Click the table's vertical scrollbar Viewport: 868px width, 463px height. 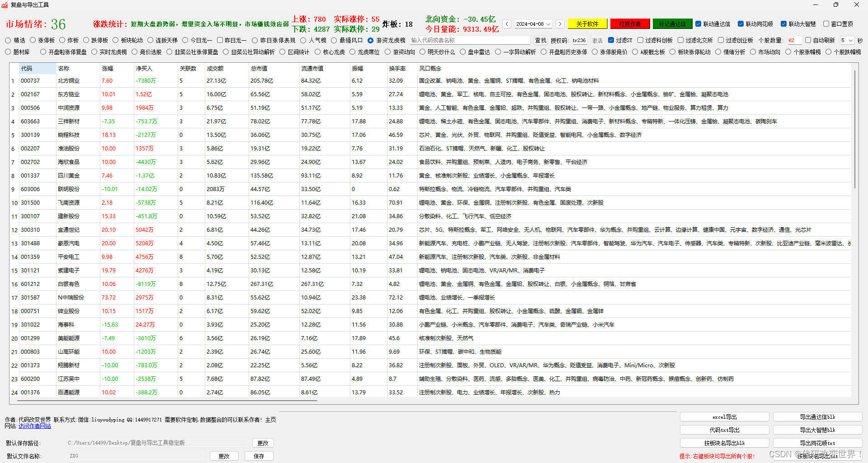tap(854, 129)
